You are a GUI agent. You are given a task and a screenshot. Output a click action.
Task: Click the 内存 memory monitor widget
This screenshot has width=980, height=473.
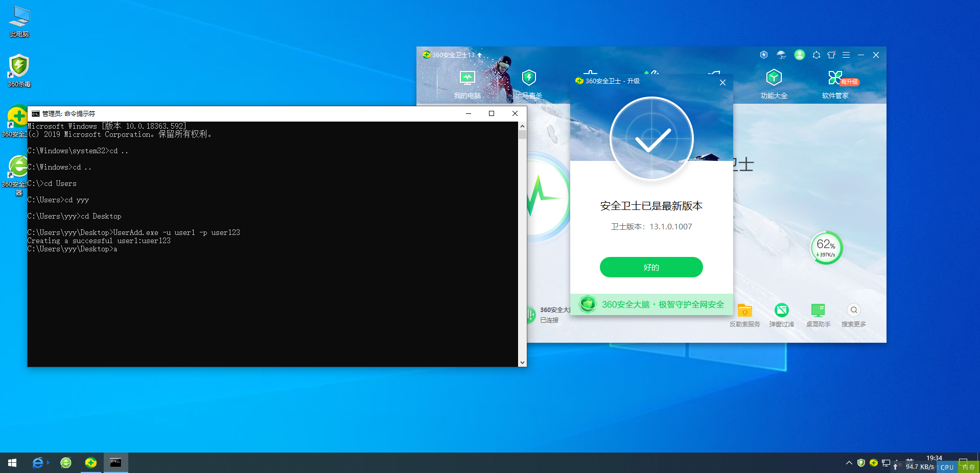point(969,467)
